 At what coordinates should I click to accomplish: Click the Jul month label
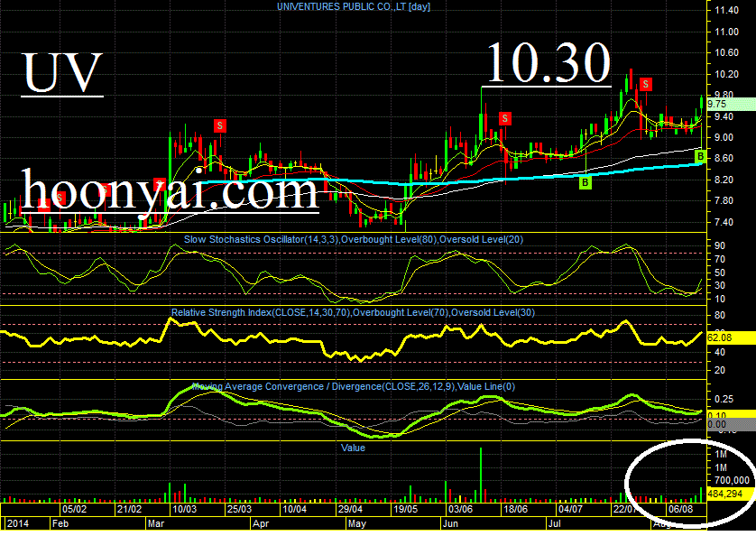click(555, 524)
